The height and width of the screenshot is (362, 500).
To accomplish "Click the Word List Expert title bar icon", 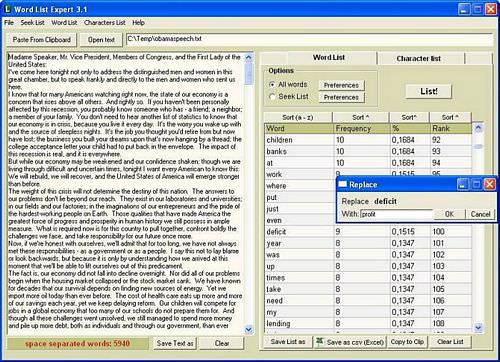I will [x=7, y=9].
